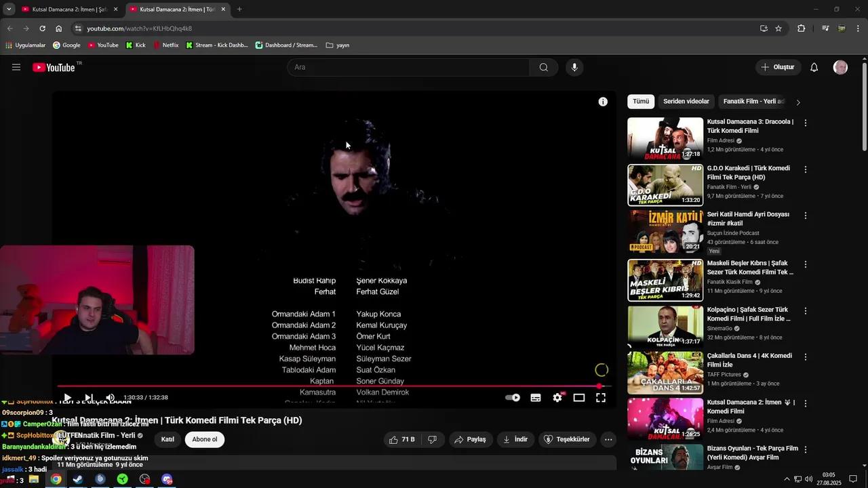Open options for G.D.O Karakedi video
This screenshot has width=868, height=488.
pos(806,169)
